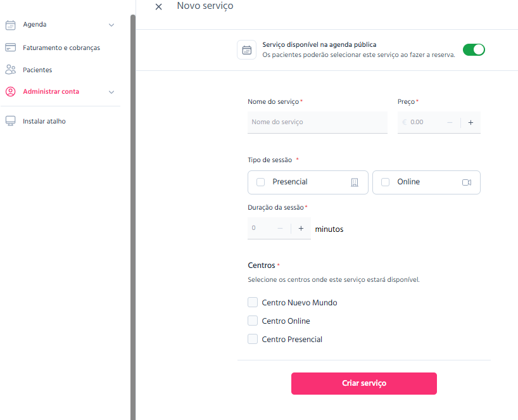This screenshot has width=518, height=420.
Task: Click the Faturamento e cobranças card icon
Action: (x=11, y=48)
